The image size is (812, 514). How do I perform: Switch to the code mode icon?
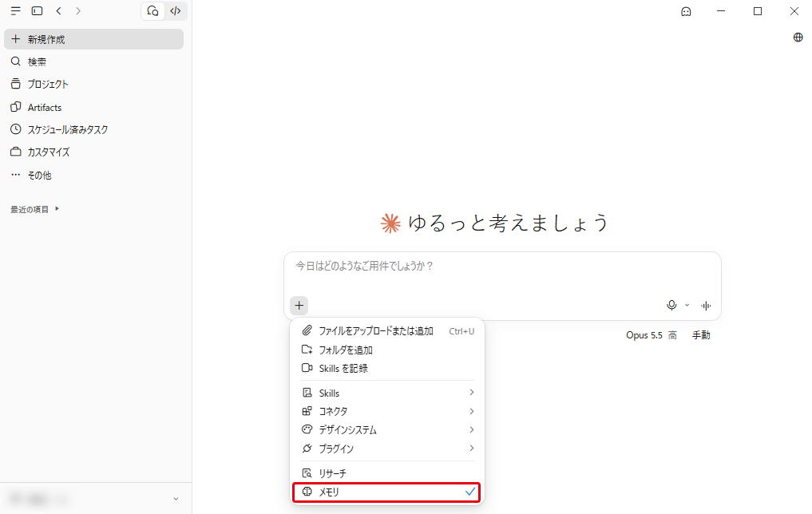pyautogui.click(x=176, y=11)
